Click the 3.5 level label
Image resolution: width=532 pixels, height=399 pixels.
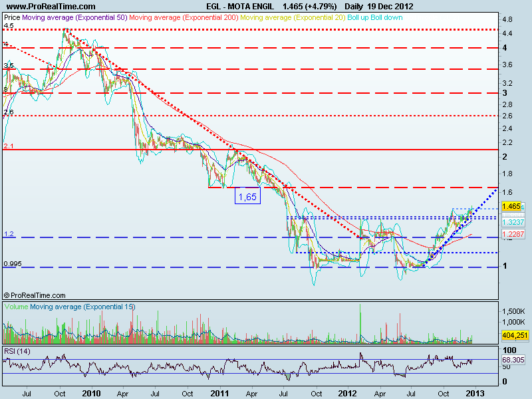click(9, 65)
